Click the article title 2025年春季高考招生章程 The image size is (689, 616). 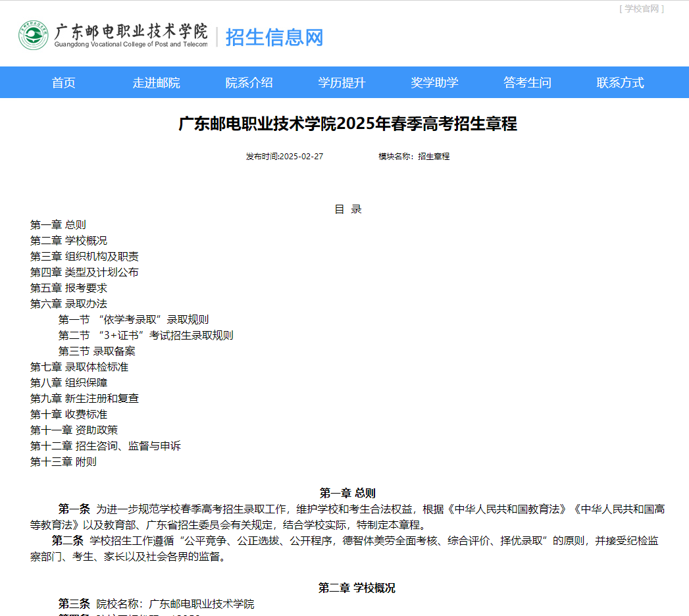click(344, 122)
